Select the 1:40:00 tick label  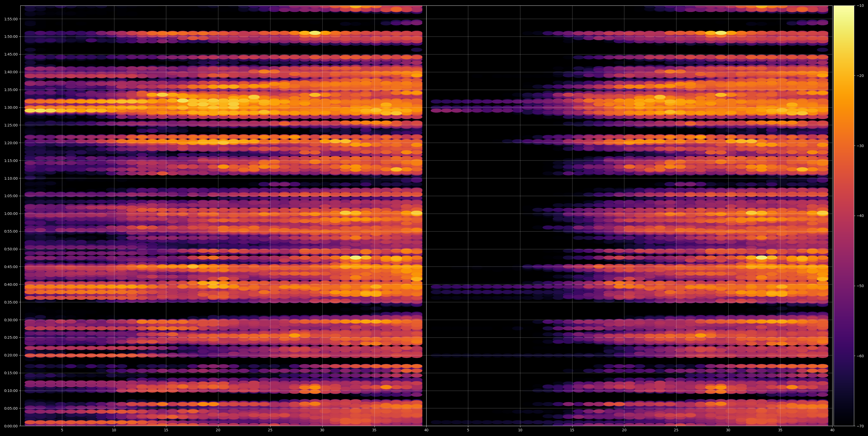point(11,72)
